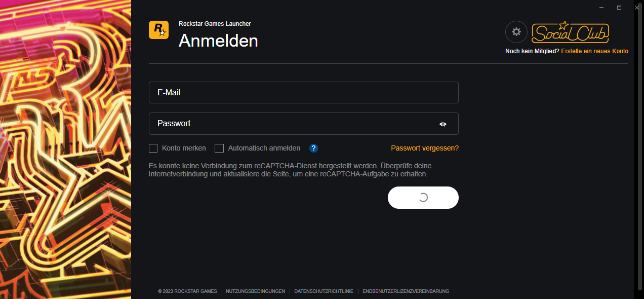Open the Datenschutzrichtlinie link
The height and width of the screenshot is (299, 644).
(x=324, y=291)
